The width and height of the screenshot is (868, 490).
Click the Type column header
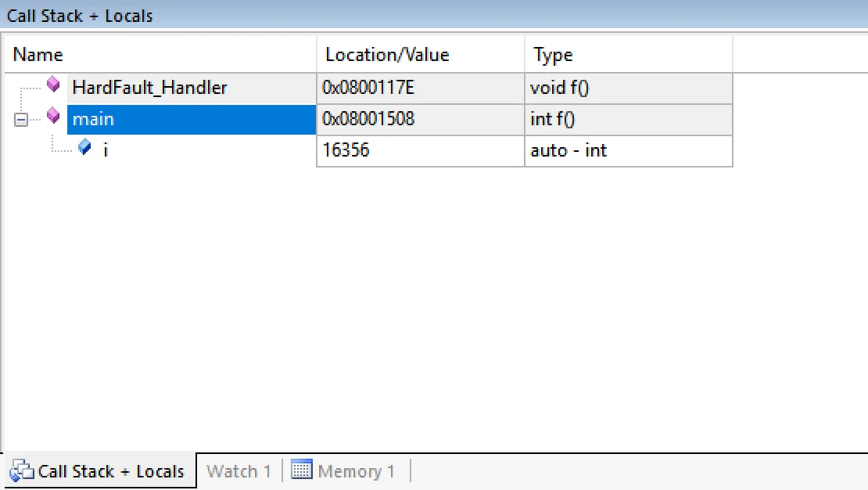[553, 55]
